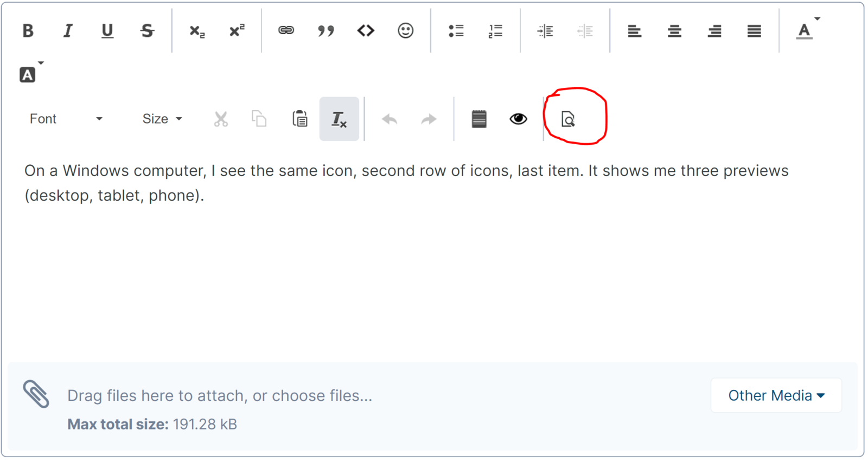This screenshot has width=868, height=462.
Task: Insert code snippet
Action: click(x=366, y=31)
